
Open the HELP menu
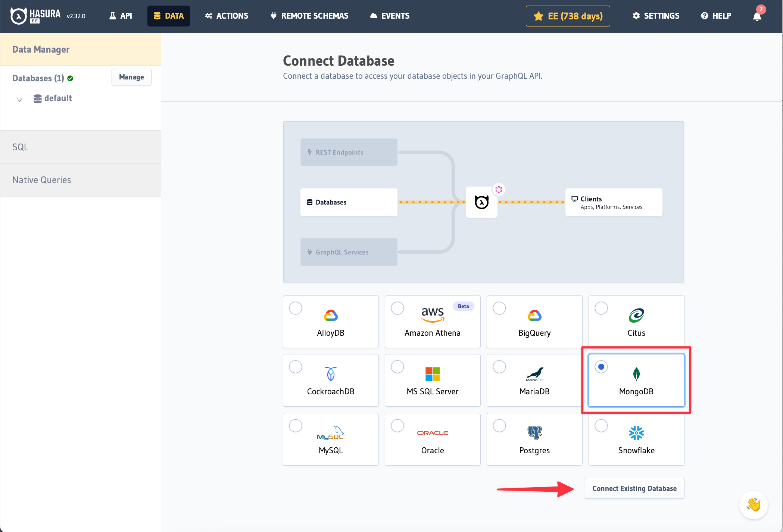tap(716, 16)
